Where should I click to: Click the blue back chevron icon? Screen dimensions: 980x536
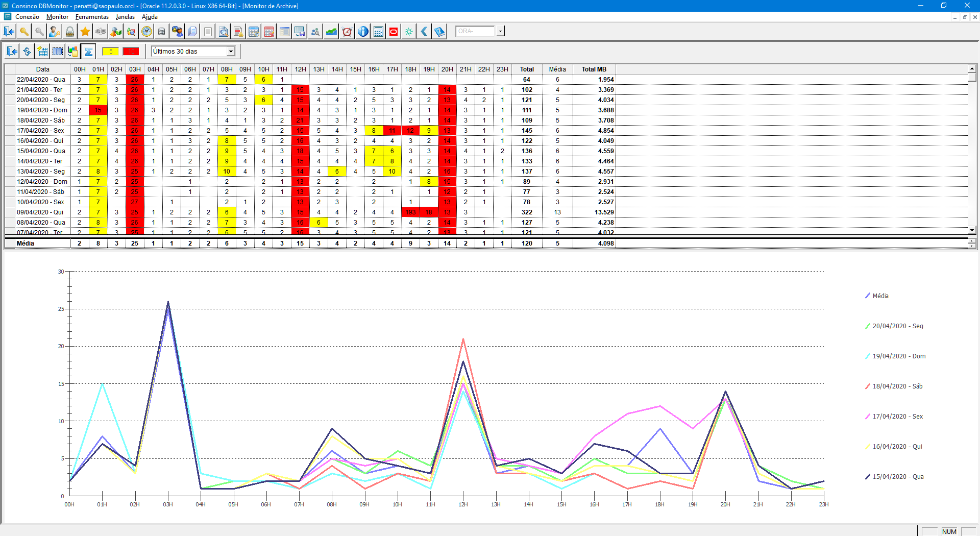424,32
